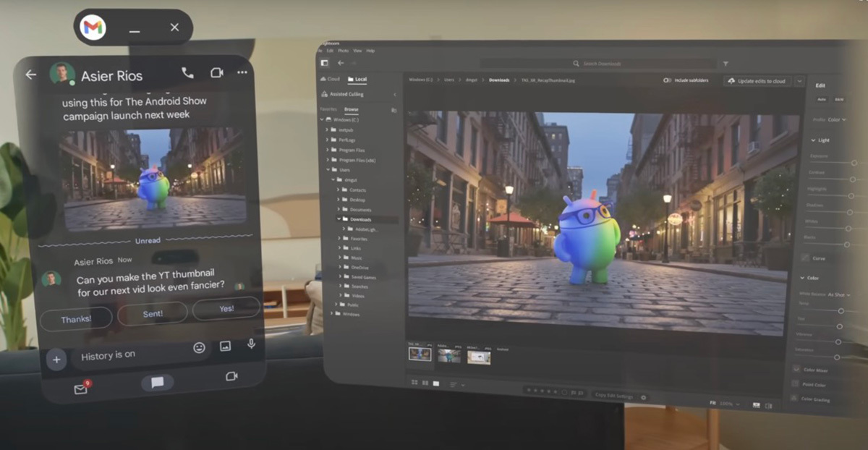Viewport: 868px width, 450px height.
Task: Toggle the compare view icon at bottom right
Action: pyautogui.click(x=767, y=406)
